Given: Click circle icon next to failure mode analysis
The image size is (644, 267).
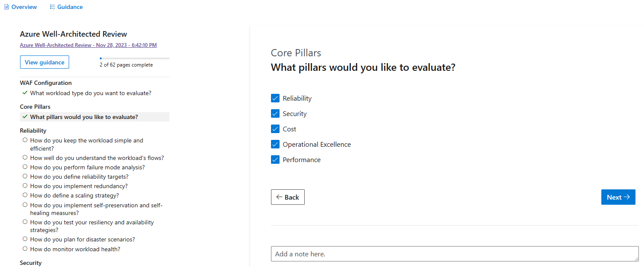Looking at the screenshot, I should coord(25,167).
